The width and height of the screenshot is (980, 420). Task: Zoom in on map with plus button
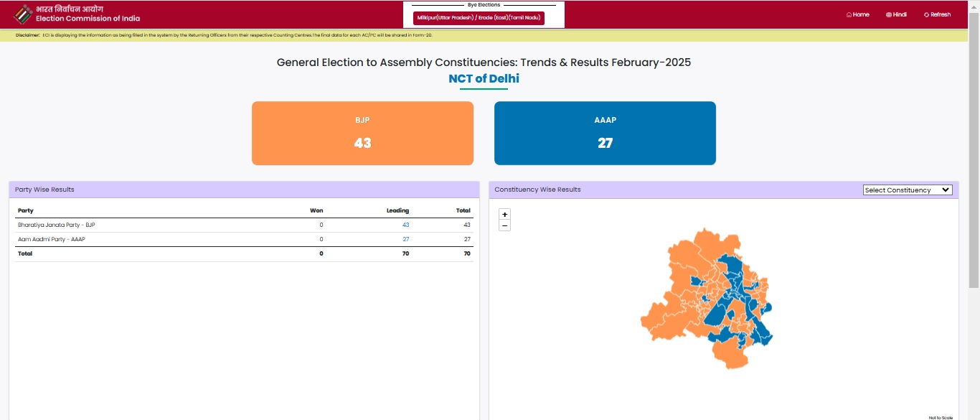[504, 215]
